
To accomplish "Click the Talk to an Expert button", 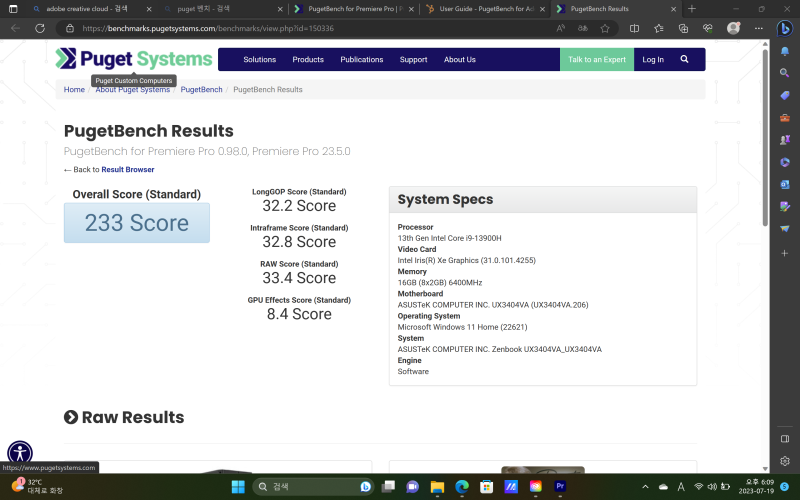I will click(x=597, y=59).
